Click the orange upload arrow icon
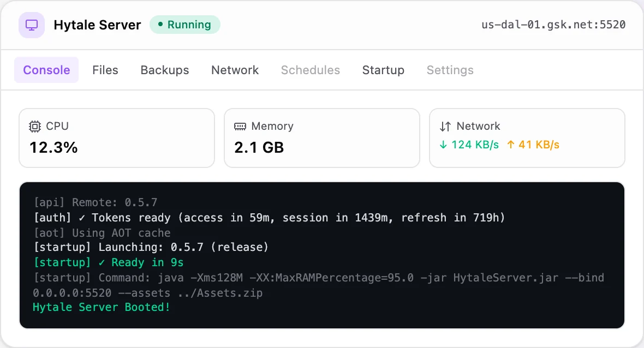 click(x=510, y=145)
